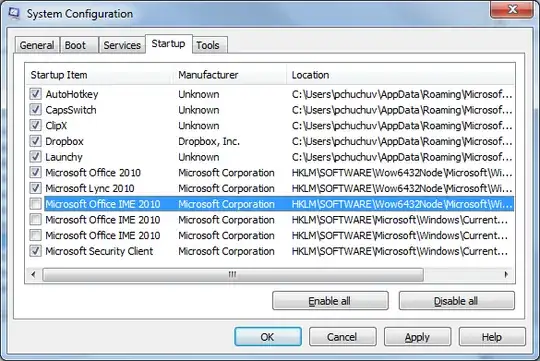Select the Startup tab
Image resolution: width=540 pixels, height=361 pixels.
pos(168,44)
